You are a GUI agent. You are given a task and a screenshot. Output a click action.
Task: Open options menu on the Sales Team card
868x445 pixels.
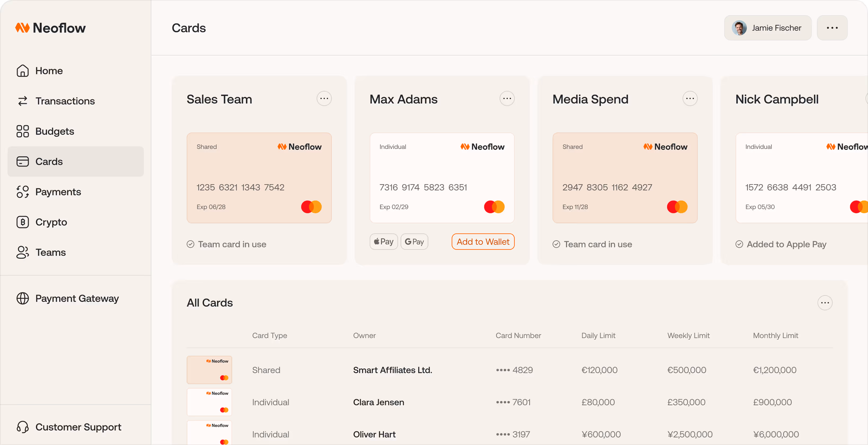[x=324, y=98]
